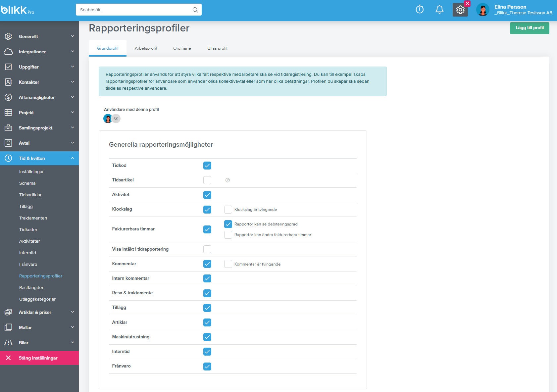Toggle the Aktivitet checkbox

[x=207, y=195]
